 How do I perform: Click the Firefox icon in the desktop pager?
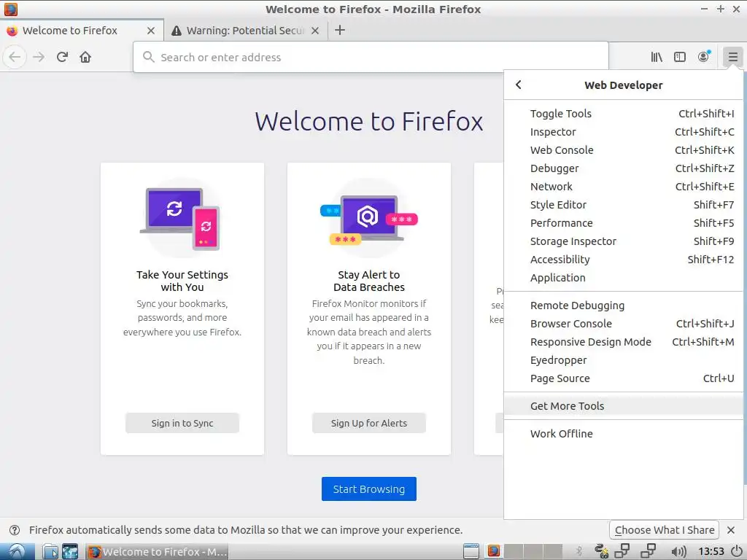(494, 551)
